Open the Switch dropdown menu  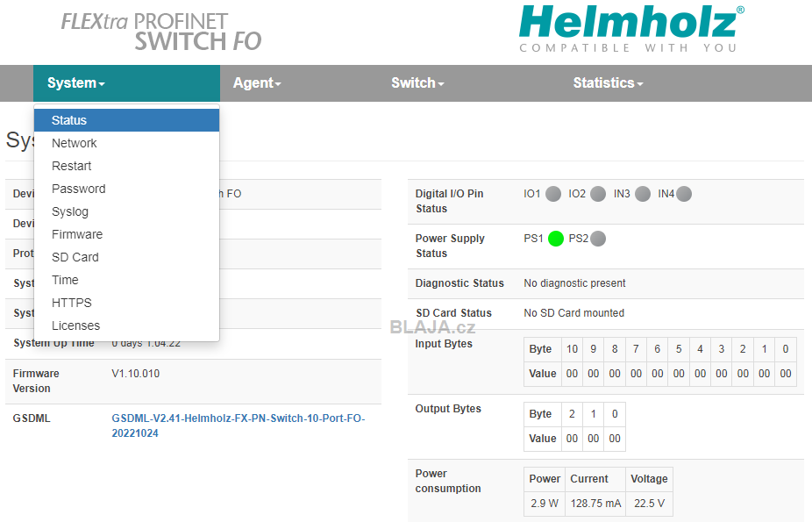417,83
